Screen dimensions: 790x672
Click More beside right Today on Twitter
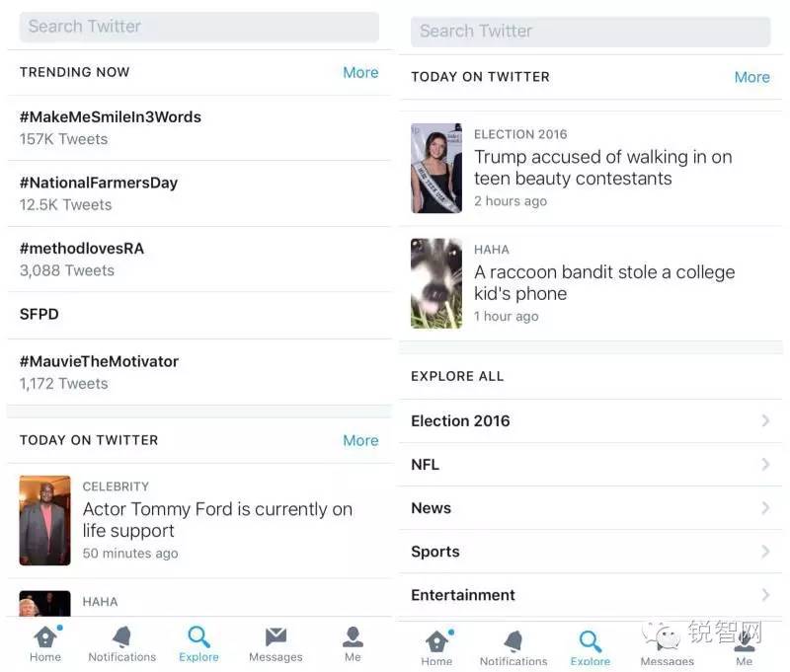pyautogui.click(x=751, y=77)
